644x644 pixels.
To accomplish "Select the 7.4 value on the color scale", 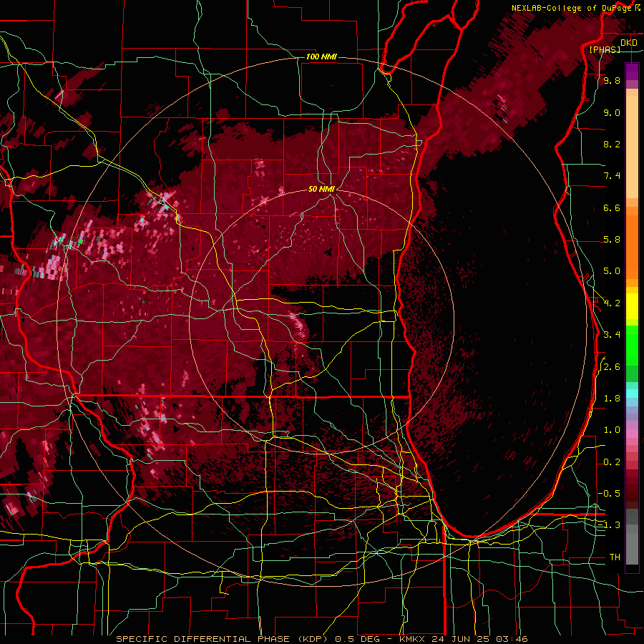I will [612, 176].
